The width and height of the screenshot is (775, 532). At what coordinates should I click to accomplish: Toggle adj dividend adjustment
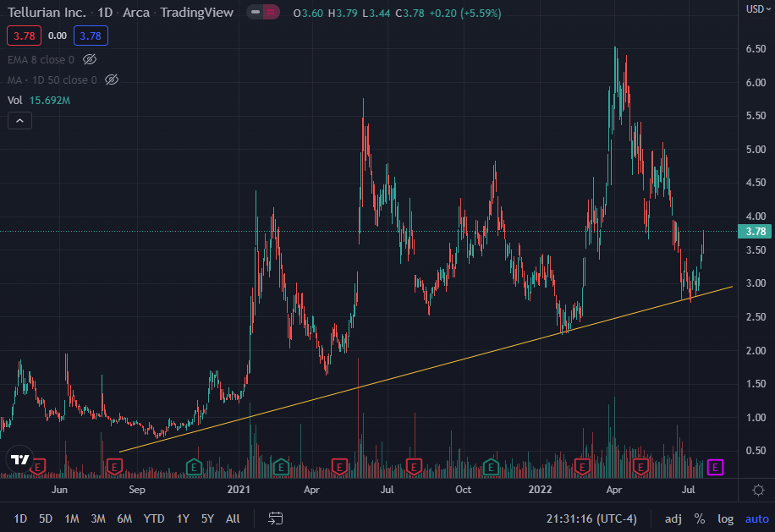click(673, 518)
